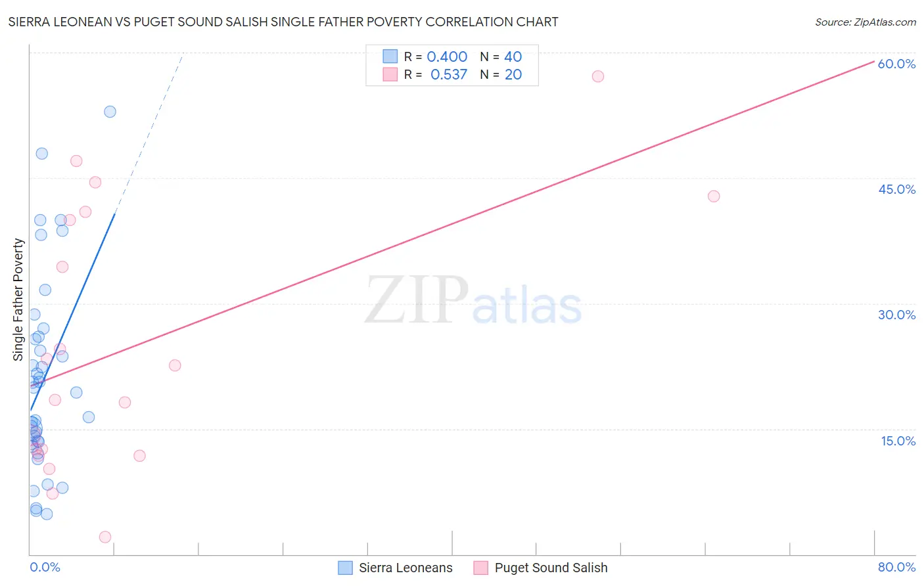Click the ZIPatlas watermark logo

coord(473,300)
